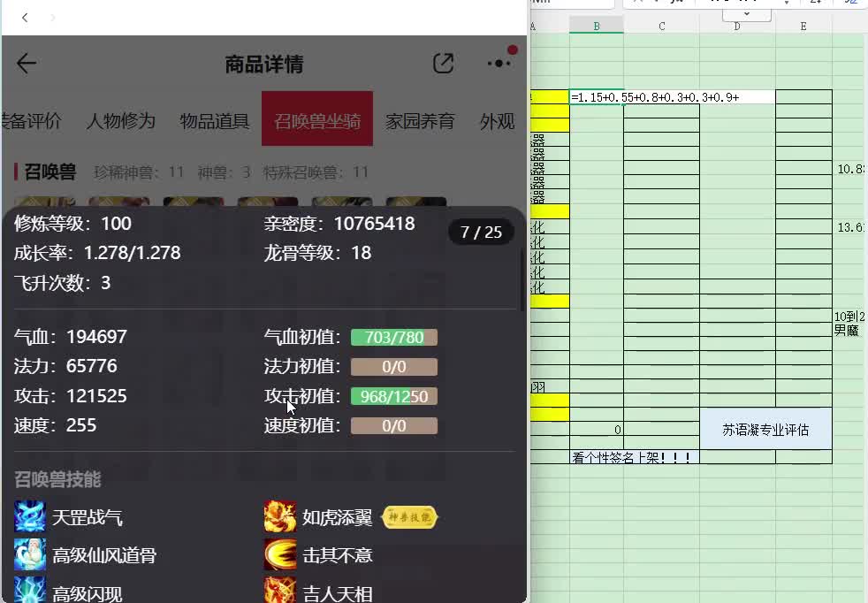868x603 pixels.
Task: Select the 如虎添翼 skill icon
Action: (x=279, y=516)
